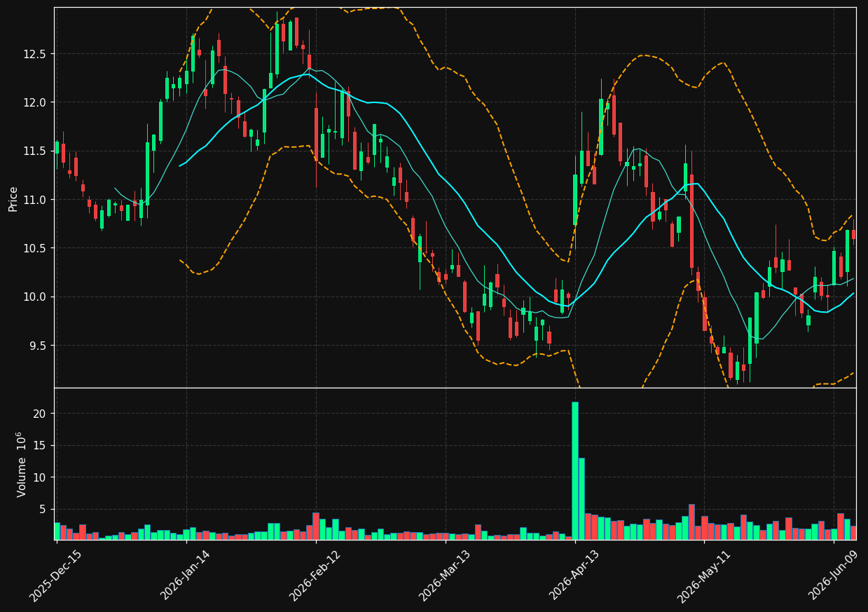Click the 2026-Feb-12 date label
868x612 pixels.
pyautogui.click(x=315, y=576)
